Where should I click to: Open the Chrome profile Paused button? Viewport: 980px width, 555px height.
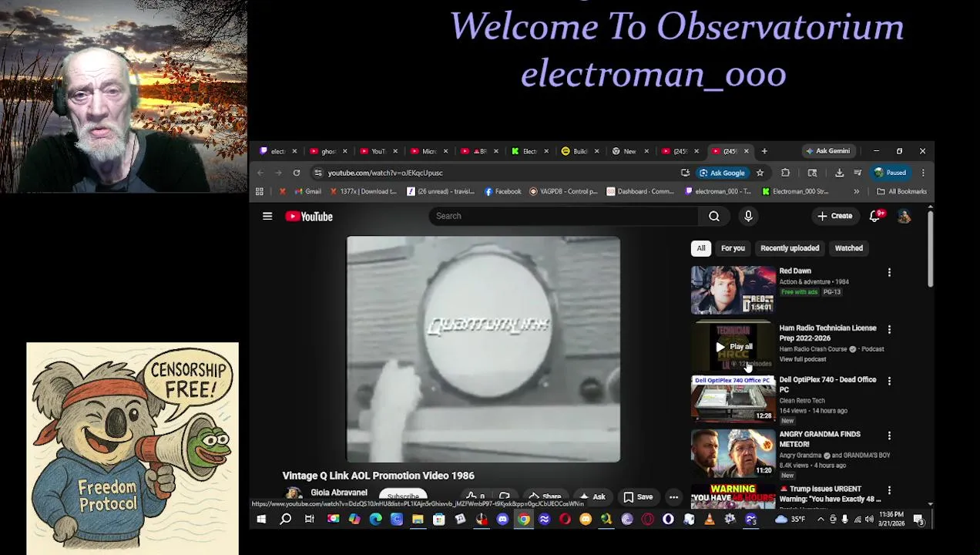point(890,173)
